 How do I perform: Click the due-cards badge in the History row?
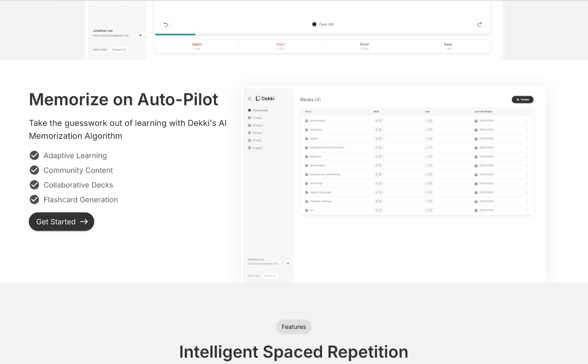tap(429, 139)
